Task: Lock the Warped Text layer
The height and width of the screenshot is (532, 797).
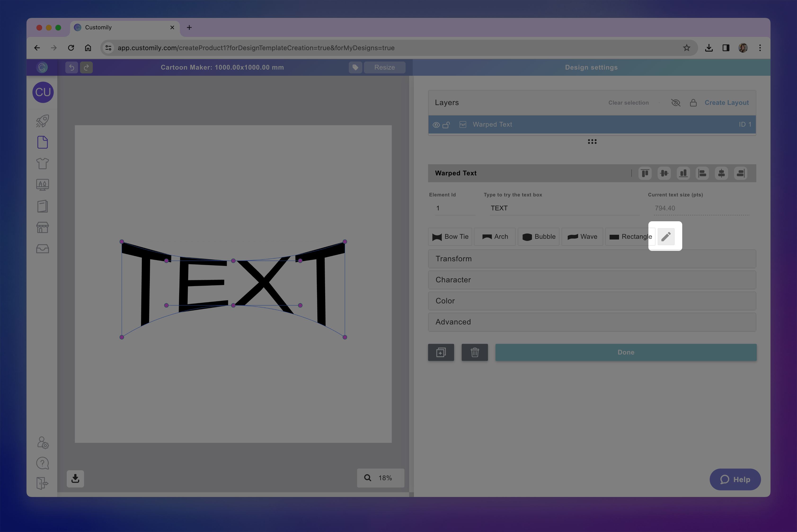Action: [447, 124]
